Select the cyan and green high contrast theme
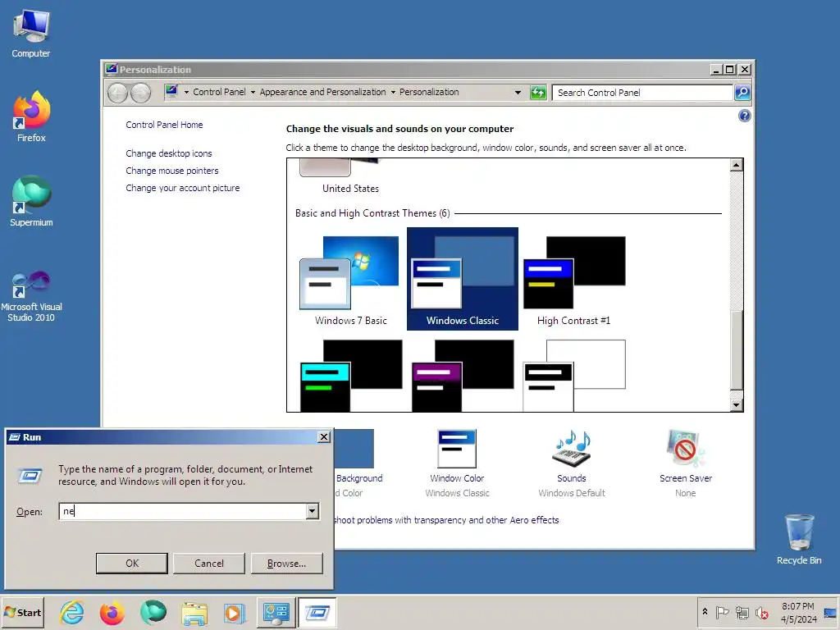 (x=350, y=376)
